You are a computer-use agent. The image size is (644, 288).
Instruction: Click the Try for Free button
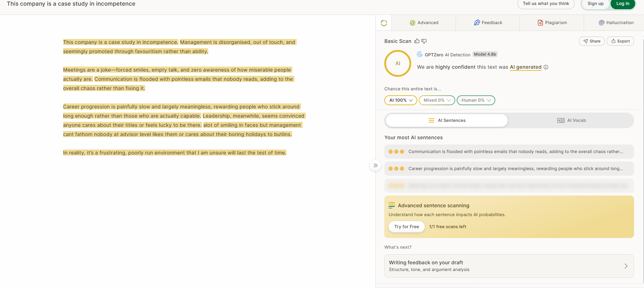(407, 227)
